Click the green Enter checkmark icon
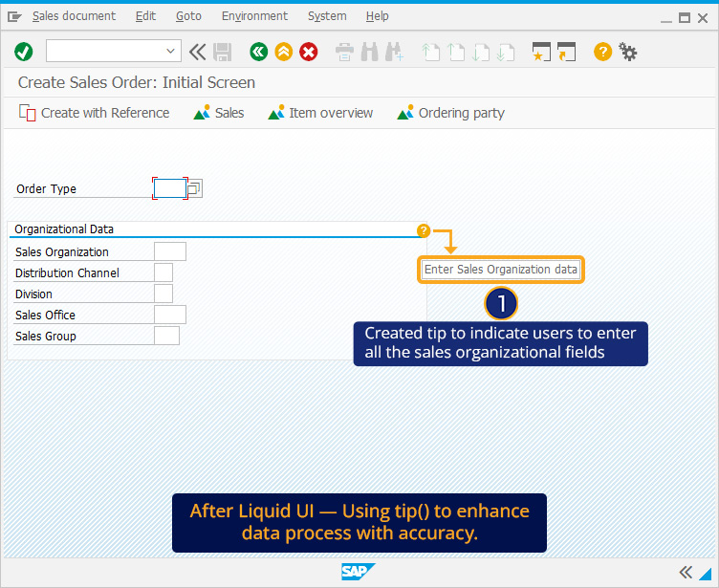This screenshot has height=588, width=719. [23, 52]
